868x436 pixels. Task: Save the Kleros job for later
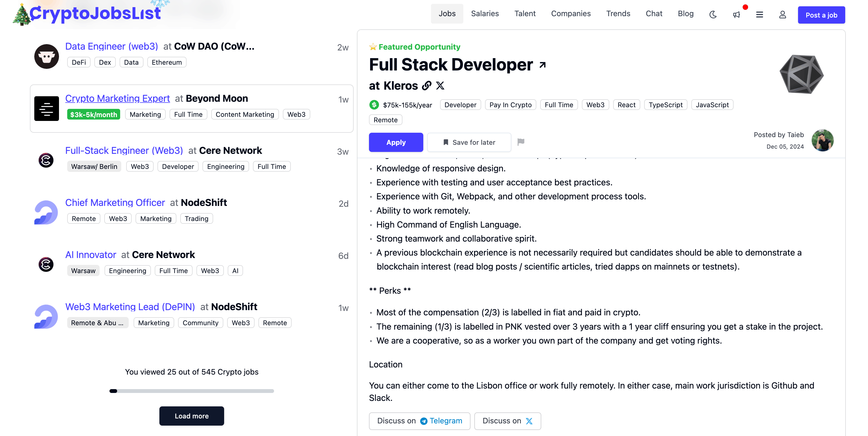point(469,142)
